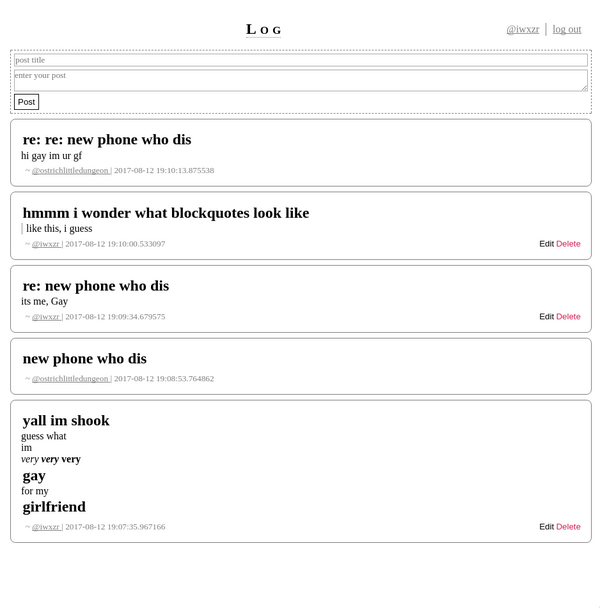Click the post textarea resize handle
Screen dimensions: 600x608
tap(584, 87)
